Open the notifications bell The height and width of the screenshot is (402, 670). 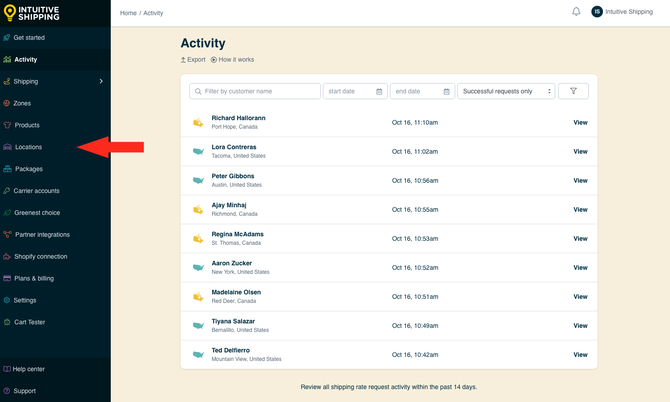tap(576, 12)
